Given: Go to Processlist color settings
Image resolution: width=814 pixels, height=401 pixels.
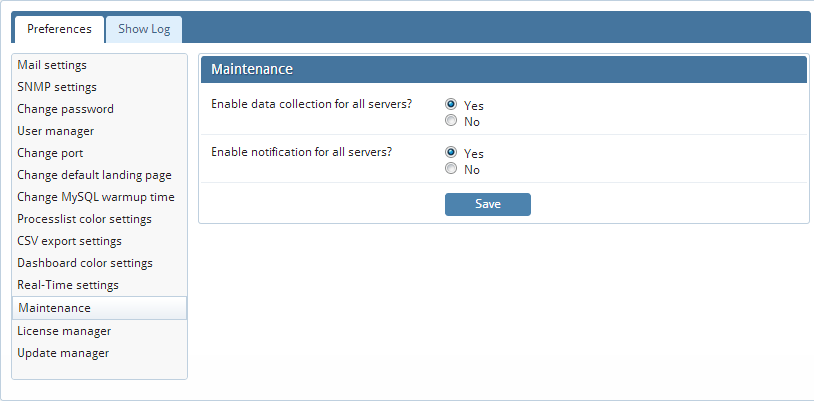Looking at the screenshot, I should point(85,219).
